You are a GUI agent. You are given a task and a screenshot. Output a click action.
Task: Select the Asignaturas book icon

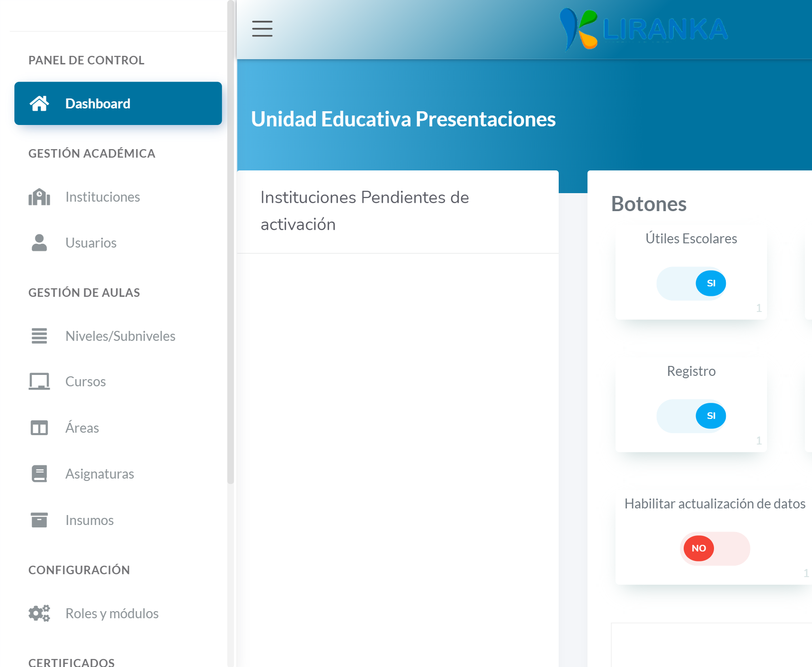(x=39, y=473)
